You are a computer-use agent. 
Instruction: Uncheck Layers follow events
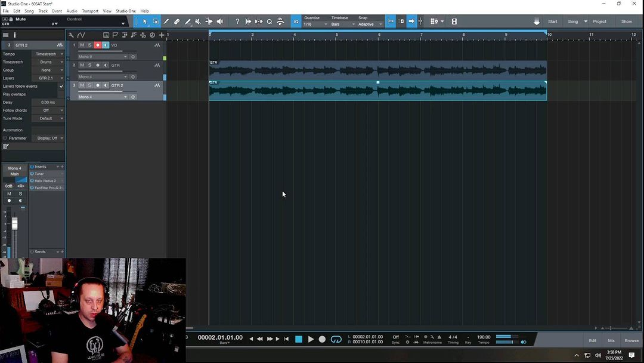61,86
